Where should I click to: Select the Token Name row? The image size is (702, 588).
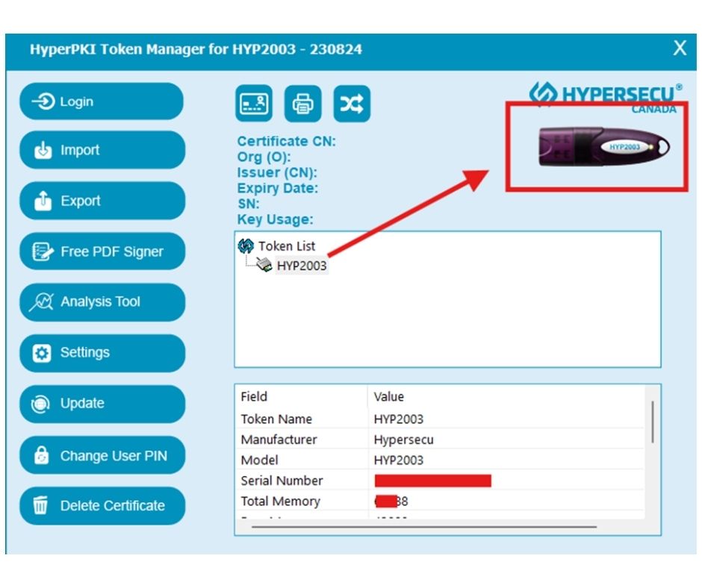tap(440, 419)
